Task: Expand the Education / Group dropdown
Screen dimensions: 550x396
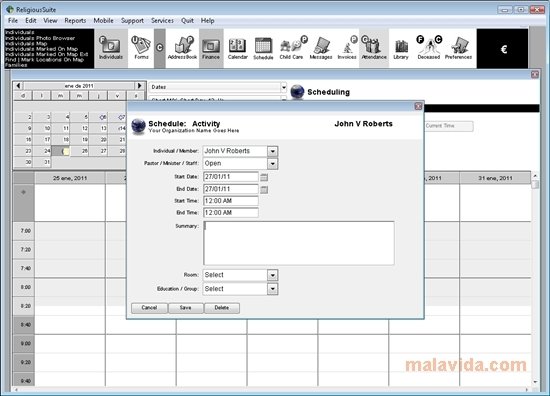Action: 273,289
